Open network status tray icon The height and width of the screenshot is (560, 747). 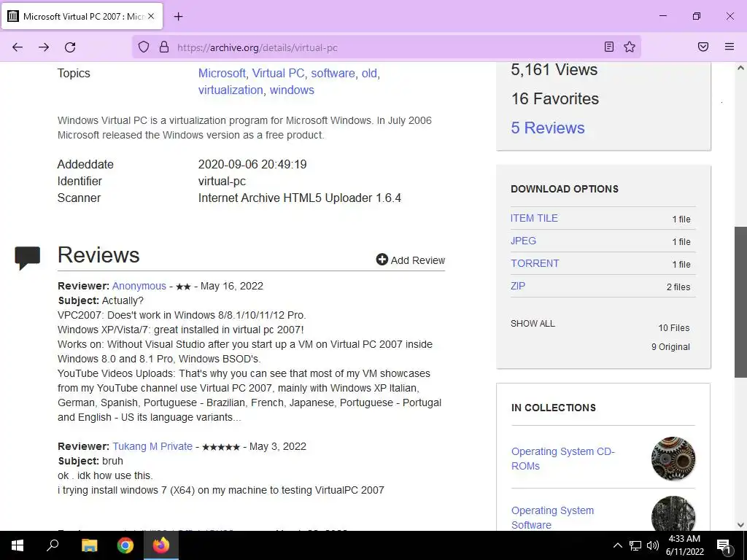pos(635,545)
